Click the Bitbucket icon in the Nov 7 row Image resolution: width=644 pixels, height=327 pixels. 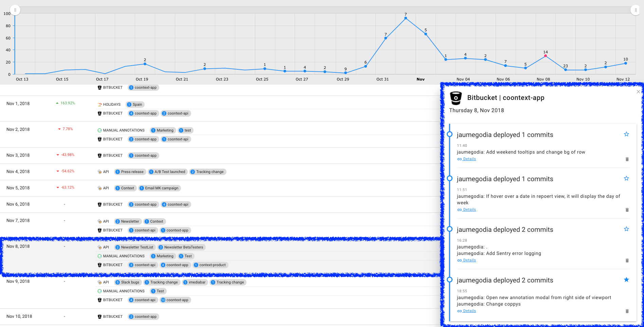99,230
